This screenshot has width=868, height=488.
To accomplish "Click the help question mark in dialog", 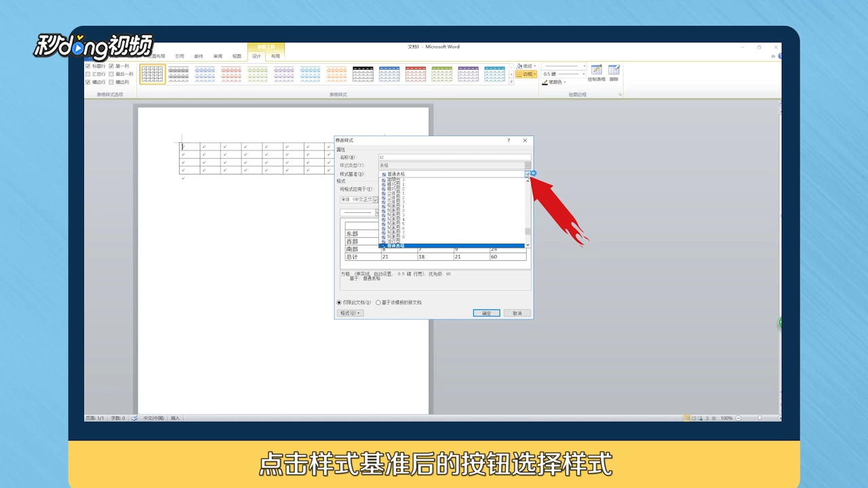I will point(509,140).
